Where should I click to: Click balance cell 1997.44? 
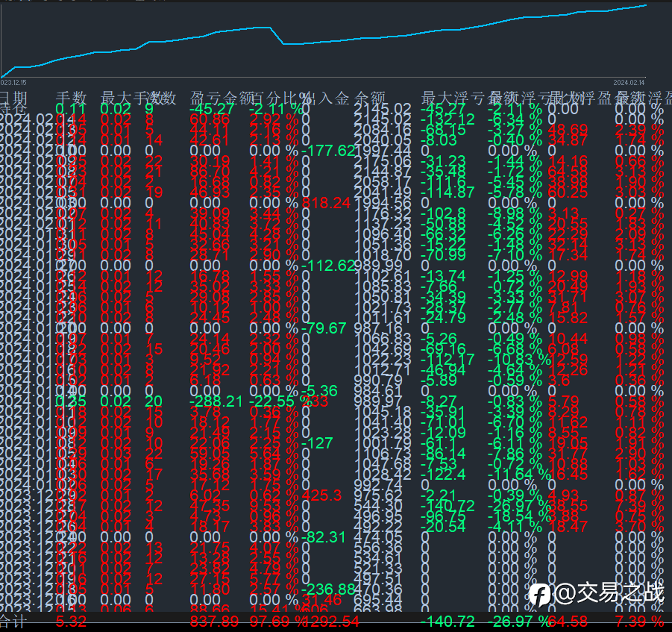(383, 151)
